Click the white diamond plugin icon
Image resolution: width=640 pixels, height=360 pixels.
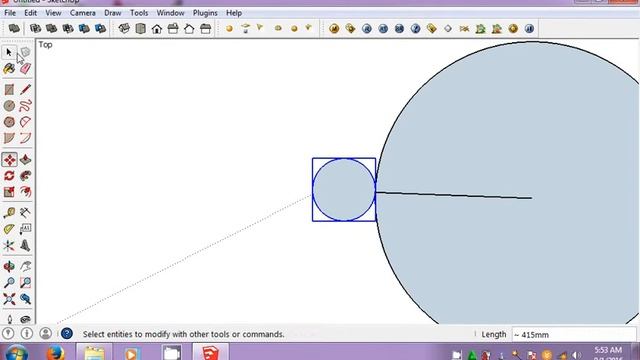coord(448,29)
